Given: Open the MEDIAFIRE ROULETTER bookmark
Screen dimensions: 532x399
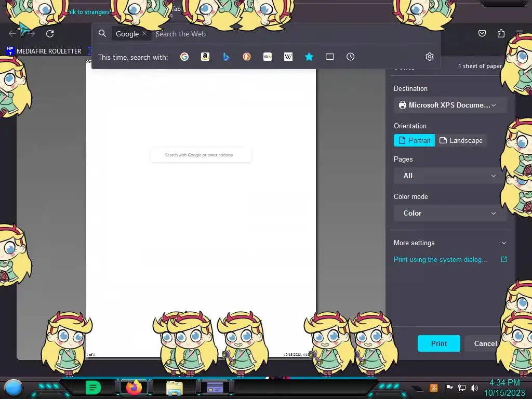Looking at the screenshot, I should point(44,51).
